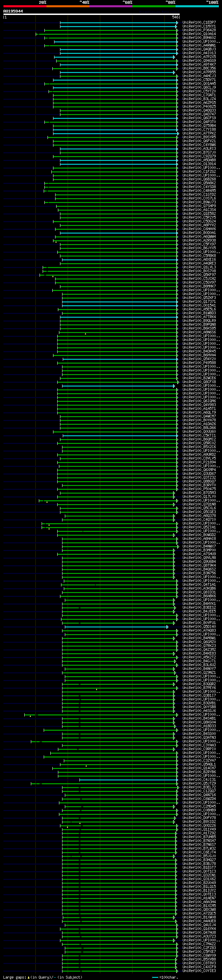Select hit label UniRef100_P36428
The height and width of the screenshot is (980, 222).
point(199,30)
